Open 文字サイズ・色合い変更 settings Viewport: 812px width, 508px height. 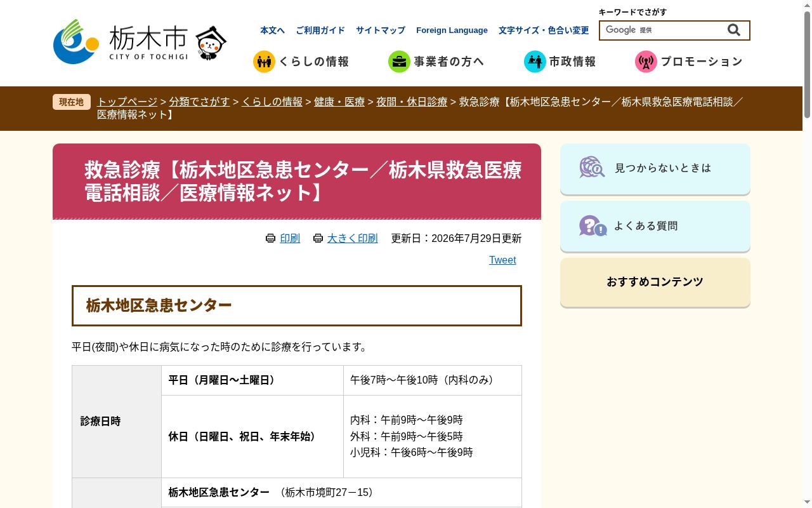(x=544, y=30)
